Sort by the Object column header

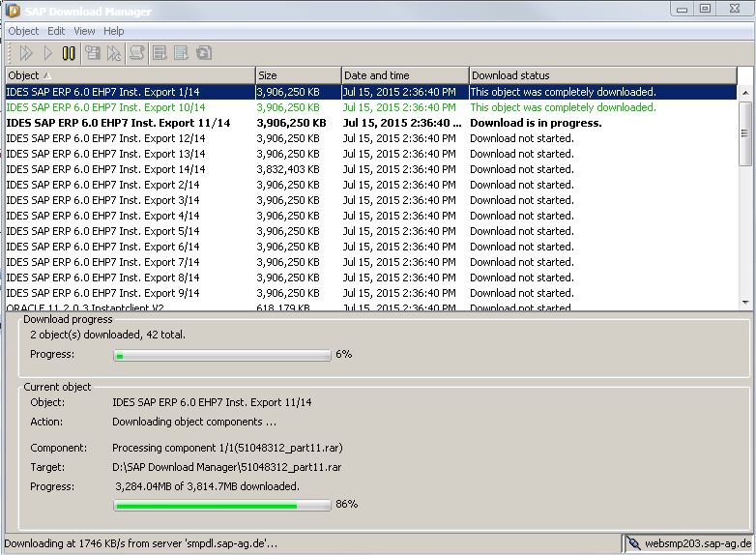(131, 75)
